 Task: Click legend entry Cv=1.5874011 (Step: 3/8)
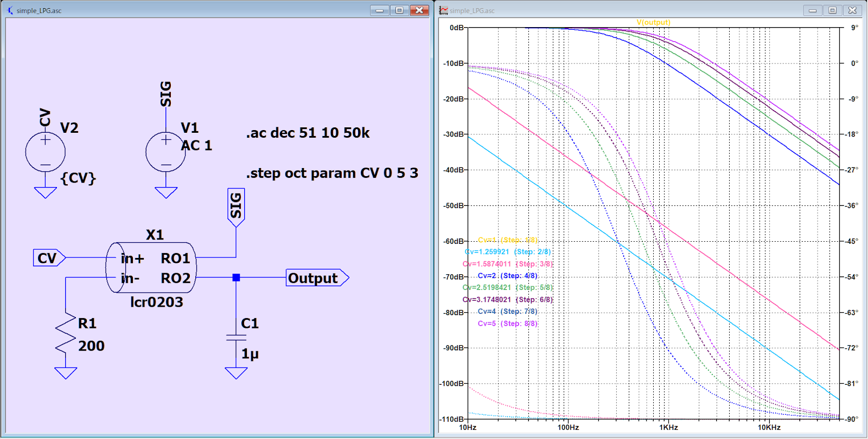pyautogui.click(x=508, y=263)
